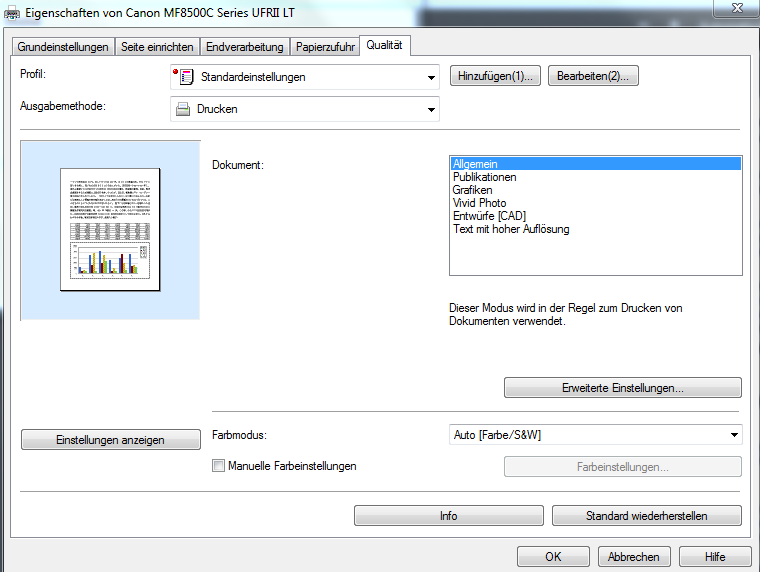Click the Qualität tab

point(385,45)
